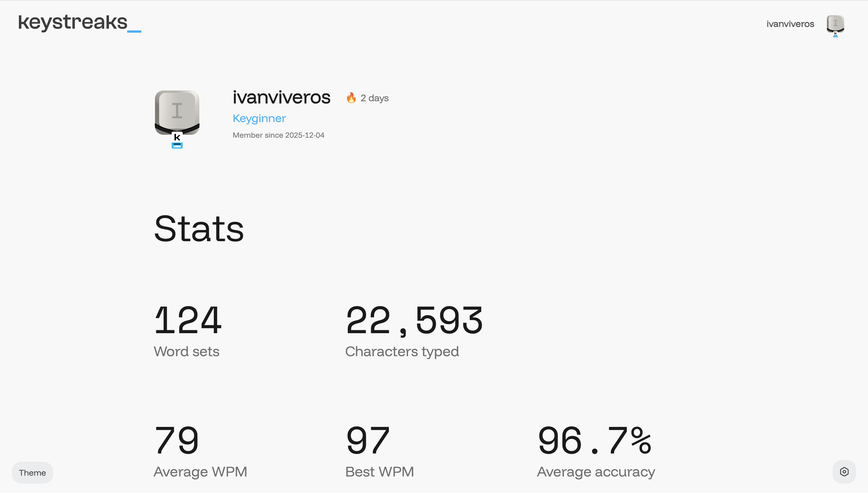Open the Theme switcher button
This screenshot has width=868, height=493.
coord(32,473)
